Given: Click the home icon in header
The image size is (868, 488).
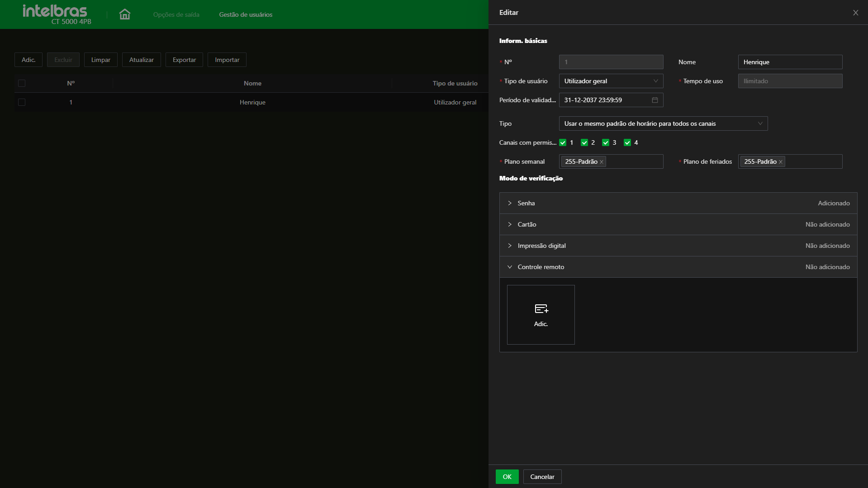Looking at the screenshot, I should [x=125, y=14].
